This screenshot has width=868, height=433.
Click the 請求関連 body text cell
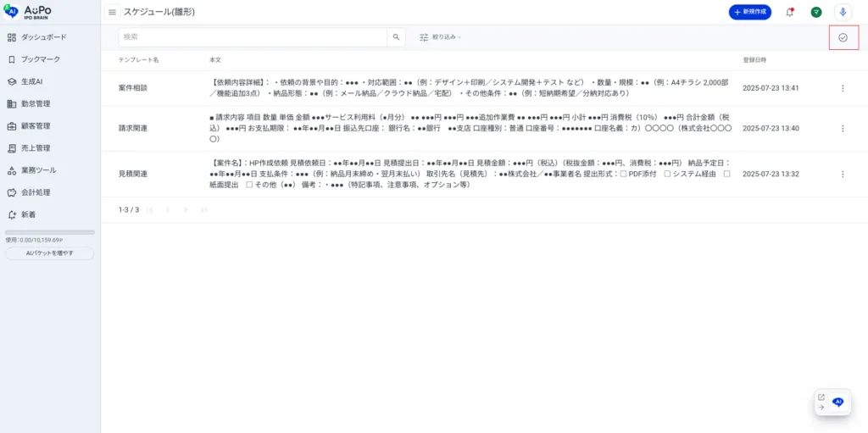click(x=472, y=129)
